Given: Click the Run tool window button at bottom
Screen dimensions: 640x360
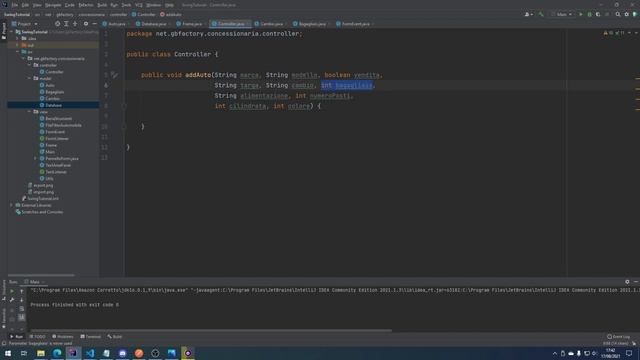Looking at the screenshot, I should point(16,337).
